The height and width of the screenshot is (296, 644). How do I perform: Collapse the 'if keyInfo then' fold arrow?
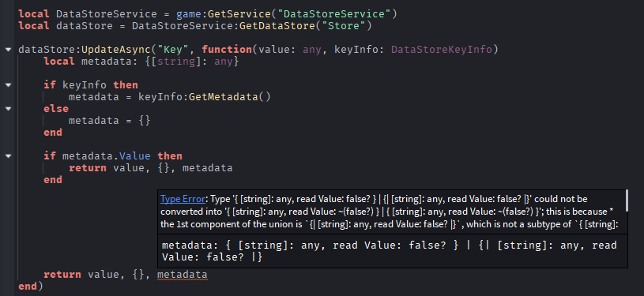pyautogui.click(x=9, y=85)
